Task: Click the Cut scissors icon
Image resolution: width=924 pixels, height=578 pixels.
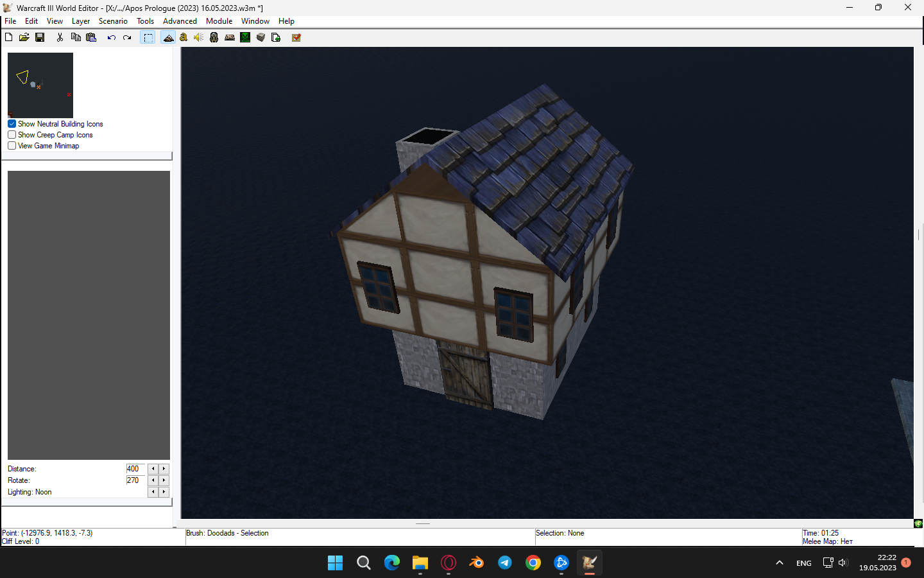Action: (60, 37)
